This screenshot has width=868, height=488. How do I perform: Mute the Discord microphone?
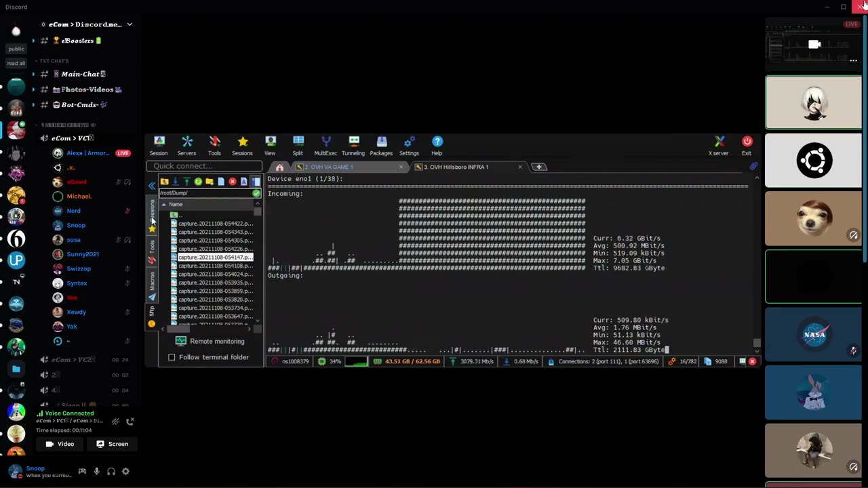click(96, 471)
